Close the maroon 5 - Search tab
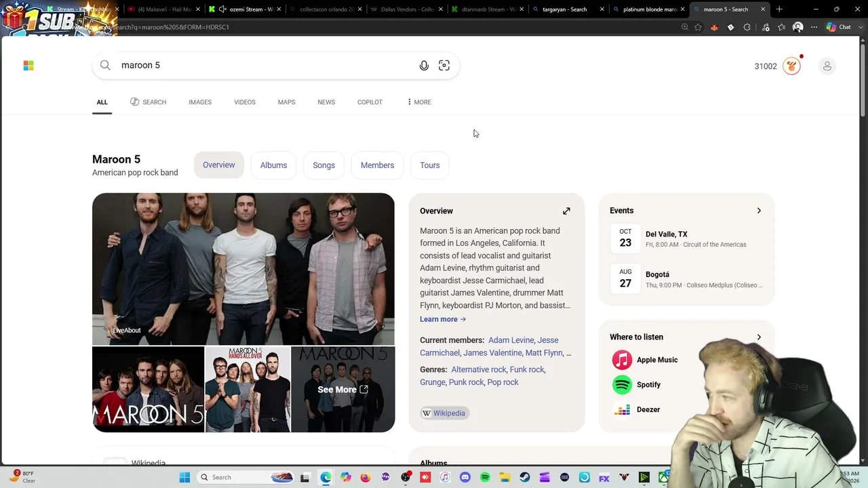The image size is (868, 488). pos(763,9)
